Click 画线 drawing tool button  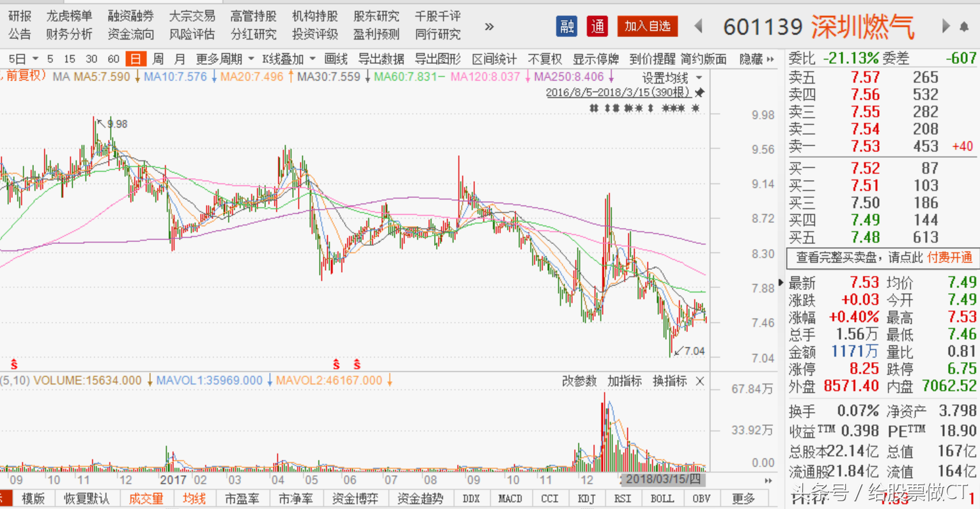336,59
